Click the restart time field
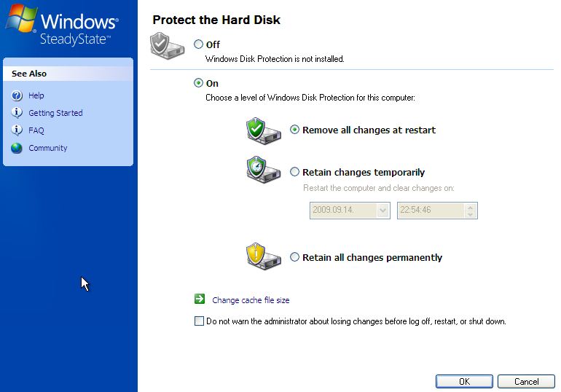Screen dimensions: 561x392 point(430,211)
